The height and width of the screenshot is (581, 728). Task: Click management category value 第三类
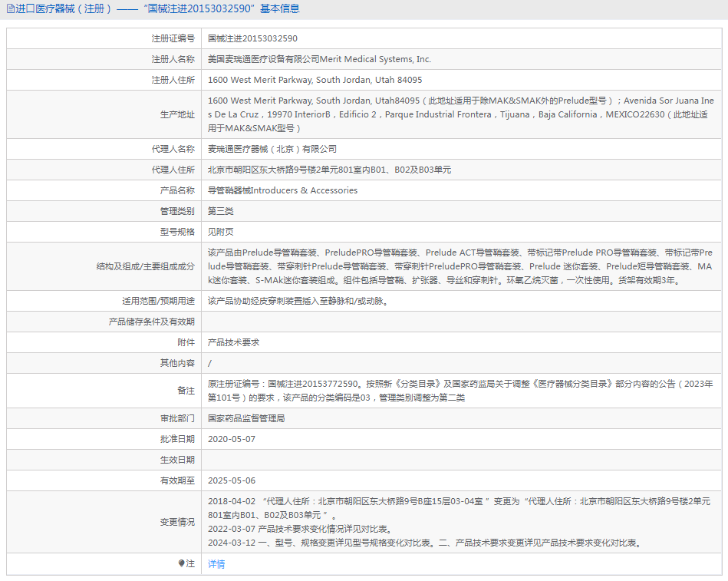220,211
